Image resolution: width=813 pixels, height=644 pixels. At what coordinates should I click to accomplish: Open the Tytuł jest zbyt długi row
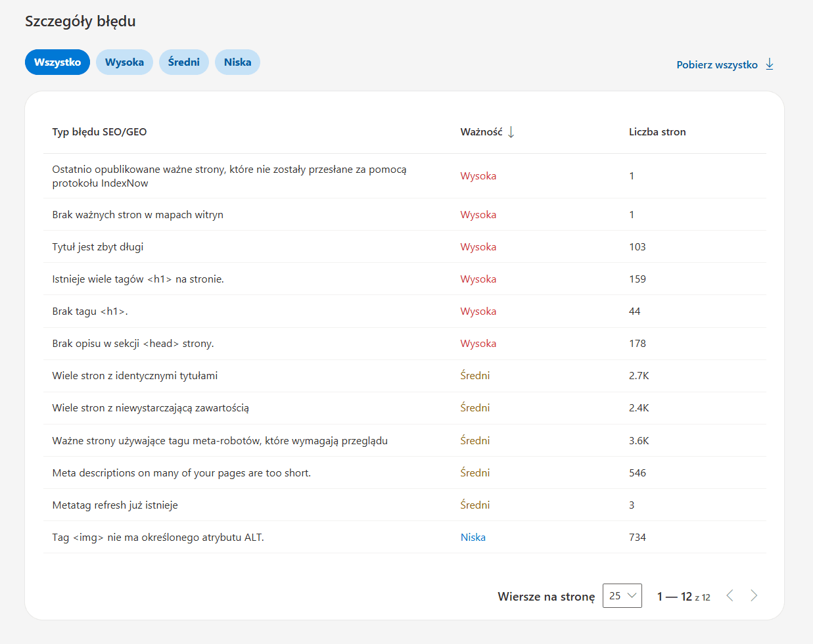pyautogui.click(x=405, y=247)
